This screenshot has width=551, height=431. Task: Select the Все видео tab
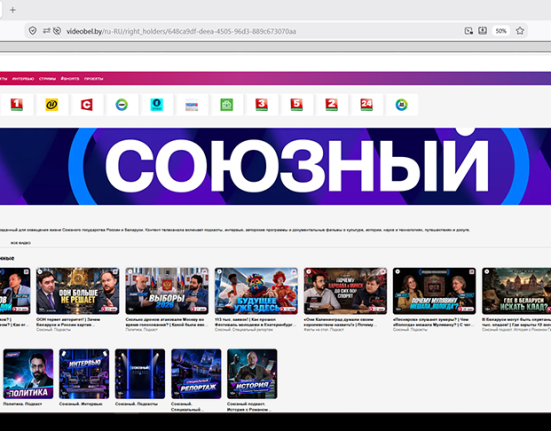(20, 243)
